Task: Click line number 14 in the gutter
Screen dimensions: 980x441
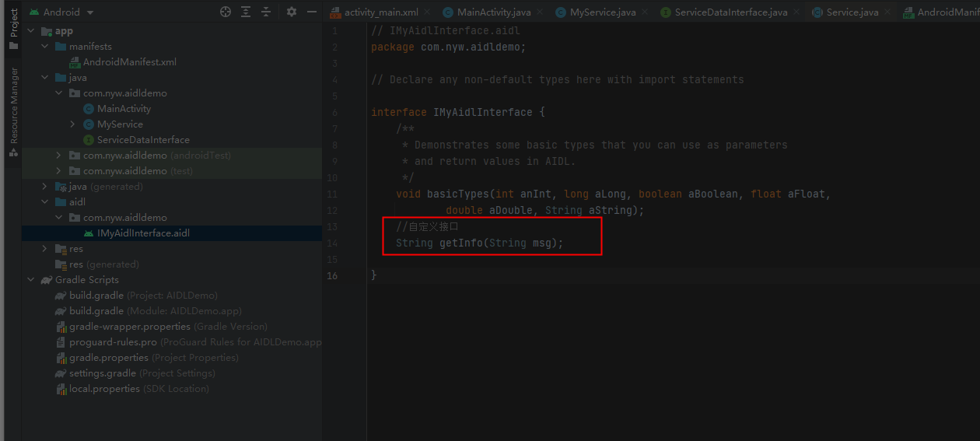Action: [333, 243]
